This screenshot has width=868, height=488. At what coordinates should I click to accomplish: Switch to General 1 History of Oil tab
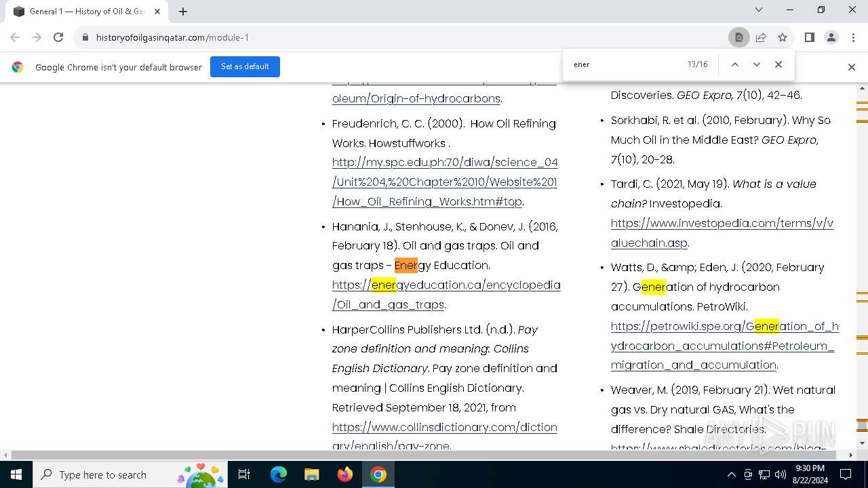pos(87,12)
